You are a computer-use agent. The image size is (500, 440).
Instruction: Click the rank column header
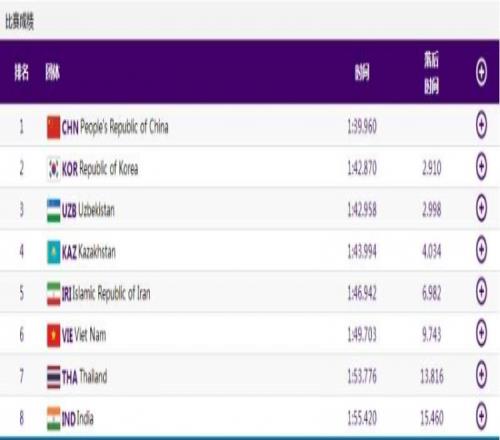(x=21, y=72)
